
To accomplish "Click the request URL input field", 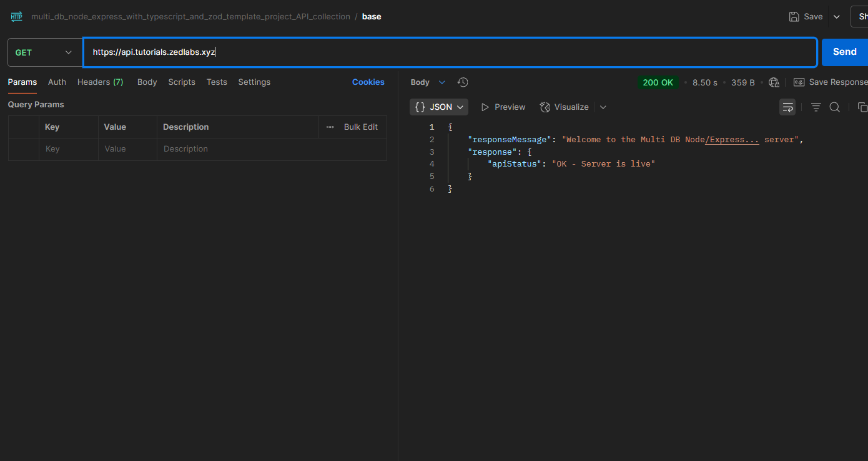I will click(450, 52).
